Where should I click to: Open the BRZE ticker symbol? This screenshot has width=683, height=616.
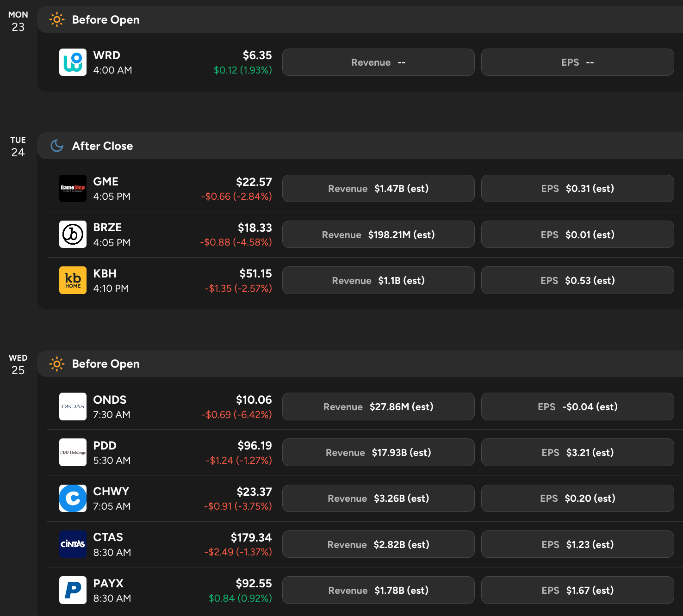107,228
